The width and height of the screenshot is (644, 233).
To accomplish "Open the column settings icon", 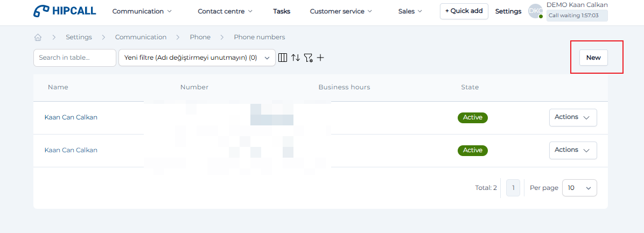I will click(283, 58).
